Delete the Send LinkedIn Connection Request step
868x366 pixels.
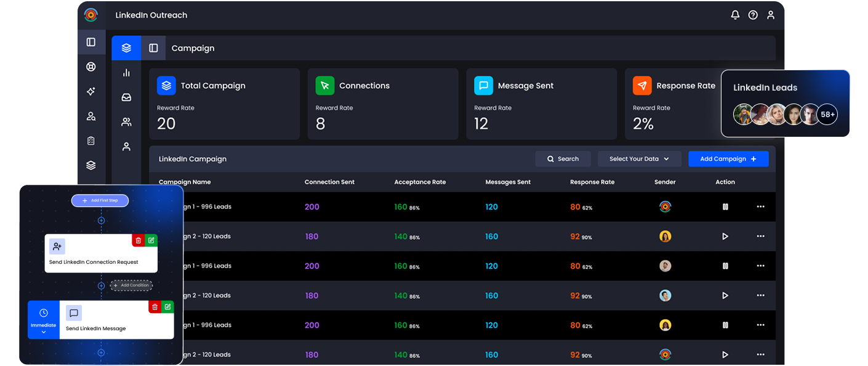pos(139,240)
